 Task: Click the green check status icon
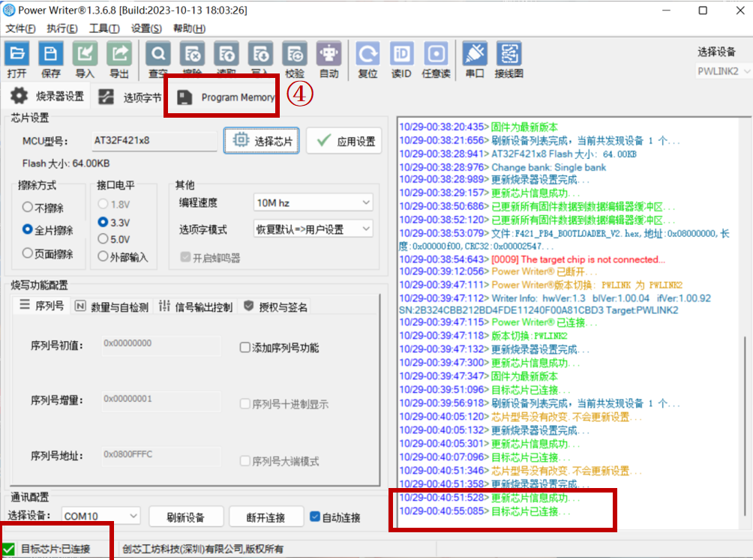[9, 549]
